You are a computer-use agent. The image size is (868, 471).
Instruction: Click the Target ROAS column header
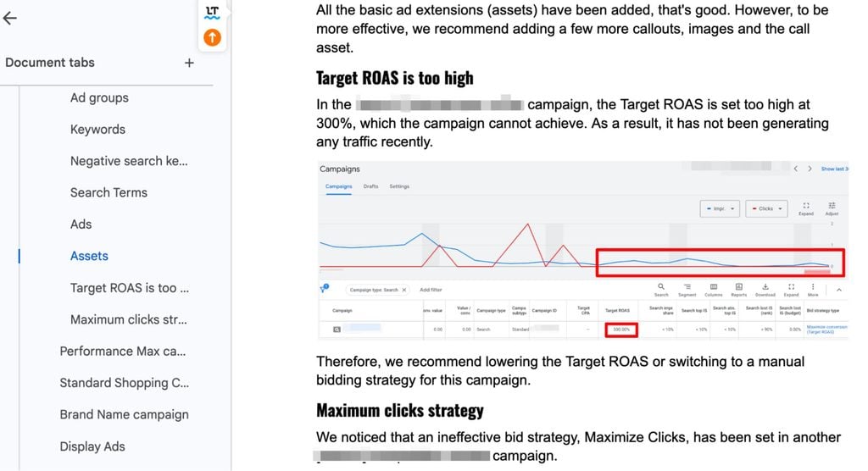(x=617, y=311)
